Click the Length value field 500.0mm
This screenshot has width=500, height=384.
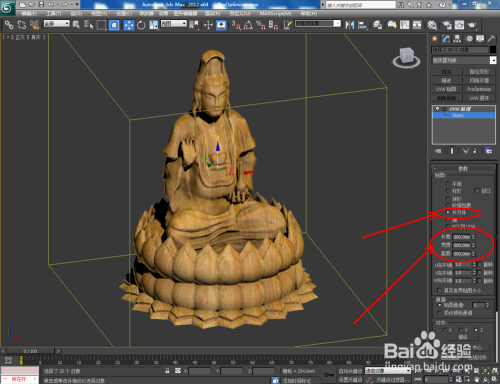pyautogui.click(x=462, y=237)
